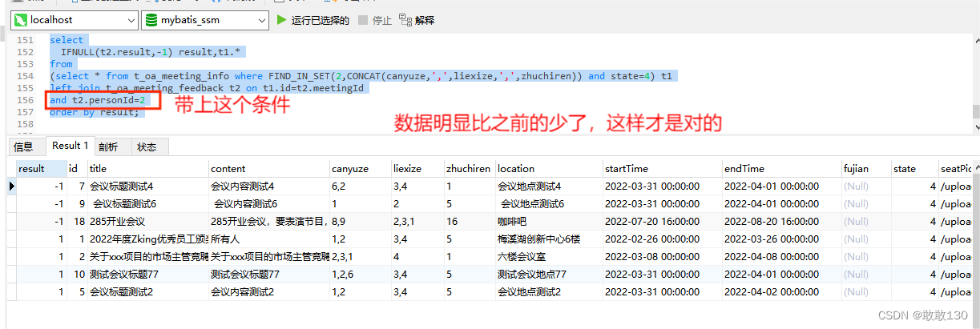Click the startTime column header
This screenshot has width=980, height=329.
662,169
